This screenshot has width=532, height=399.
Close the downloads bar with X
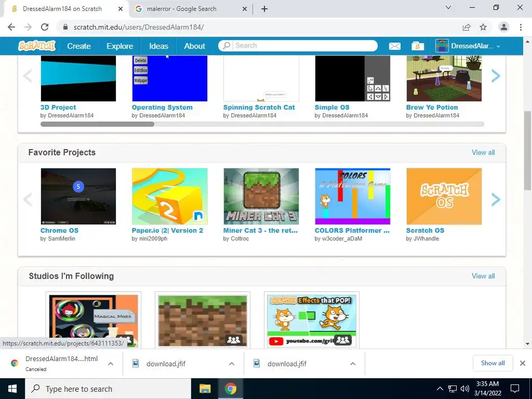(523, 363)
